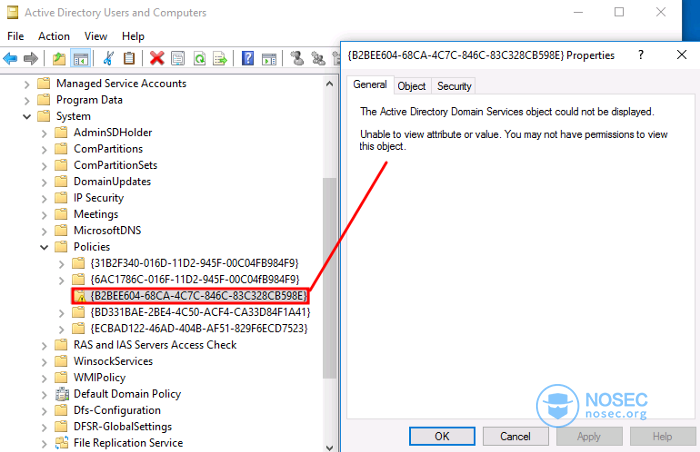Switch to the Security tab
Image resolution: width=700 pixels, height=452 pixels.
[454, 86]
